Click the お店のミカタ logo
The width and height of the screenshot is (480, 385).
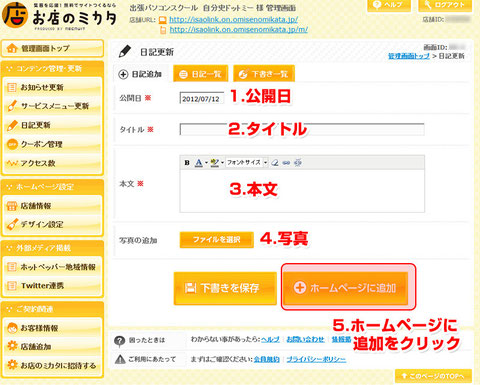[59, 16]
